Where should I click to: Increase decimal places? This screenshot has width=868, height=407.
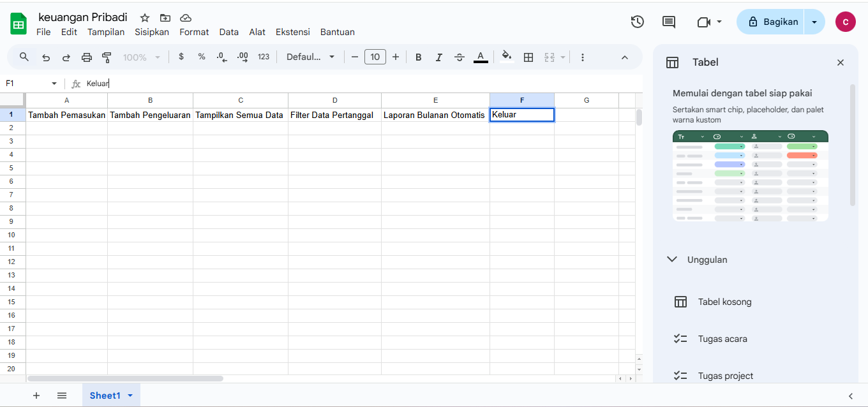coord(243,57)
